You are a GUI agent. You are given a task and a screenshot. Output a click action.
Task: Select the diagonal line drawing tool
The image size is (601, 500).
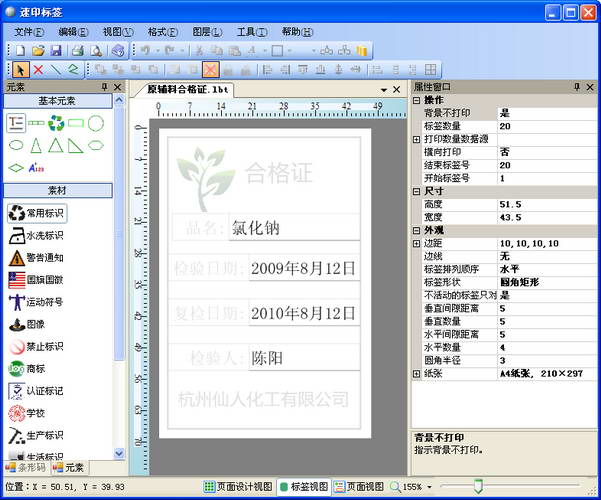[x=56, y=70]
